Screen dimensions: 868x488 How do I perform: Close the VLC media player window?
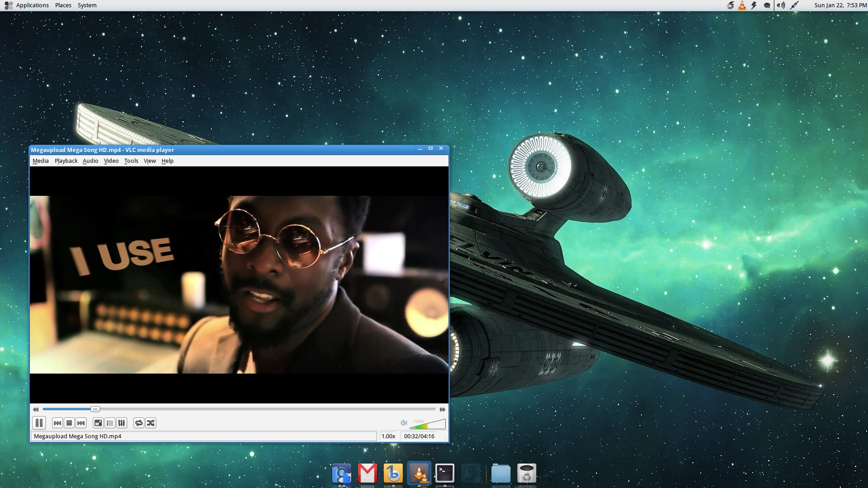(x=441, y=148)
